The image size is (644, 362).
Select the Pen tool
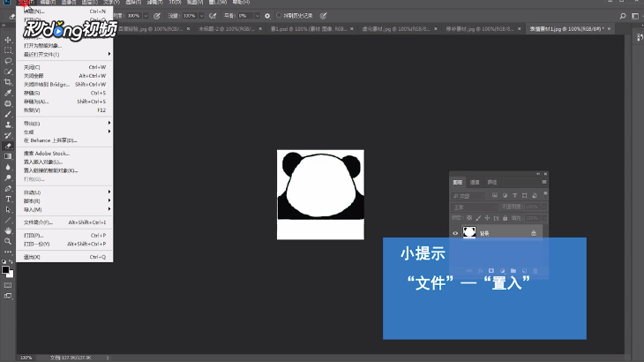click(x=8, y=189)
